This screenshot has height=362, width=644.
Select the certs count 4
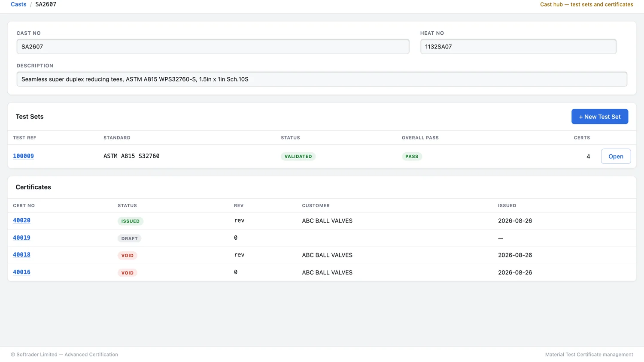pos(588,157)
